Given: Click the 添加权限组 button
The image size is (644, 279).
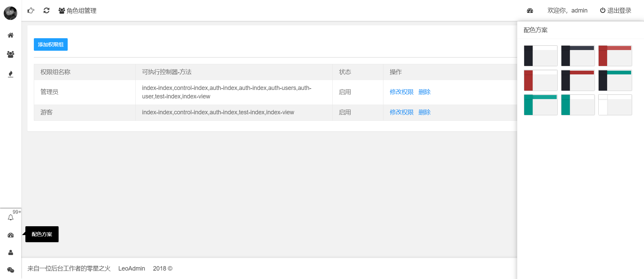Looking at the screenshot, I should (51, 45).
